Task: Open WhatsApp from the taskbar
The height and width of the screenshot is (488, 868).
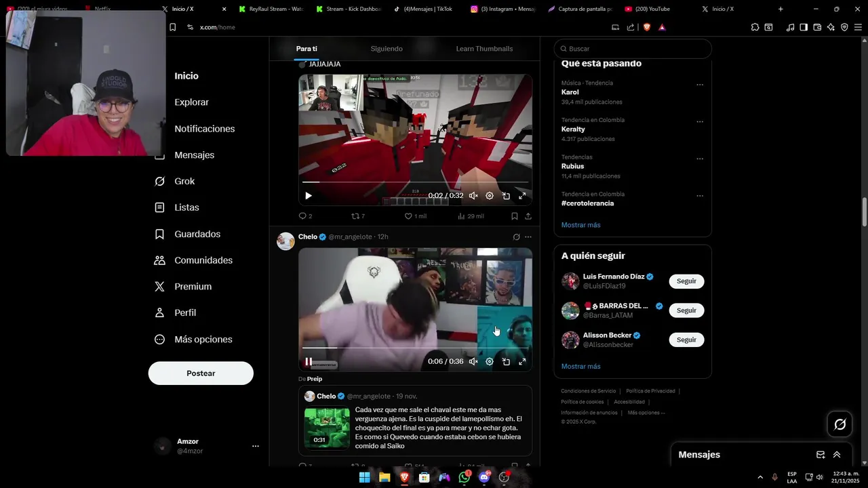Action: (x=465, y=477)
